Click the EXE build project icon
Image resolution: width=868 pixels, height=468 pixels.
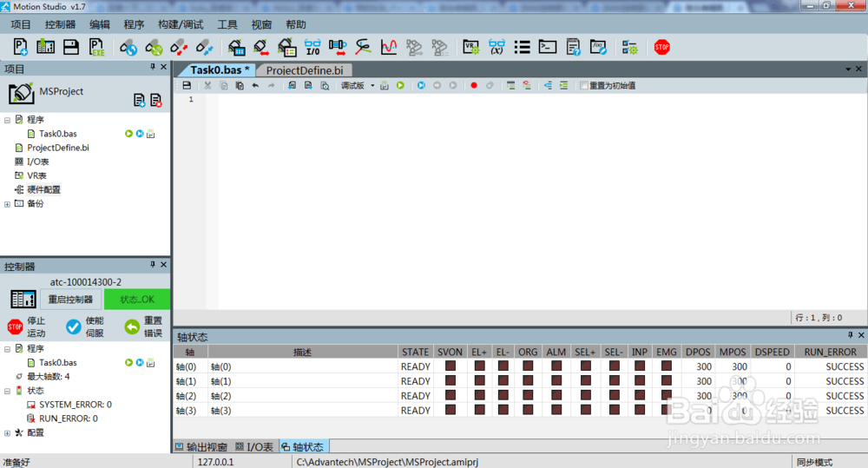coord(97,47)
